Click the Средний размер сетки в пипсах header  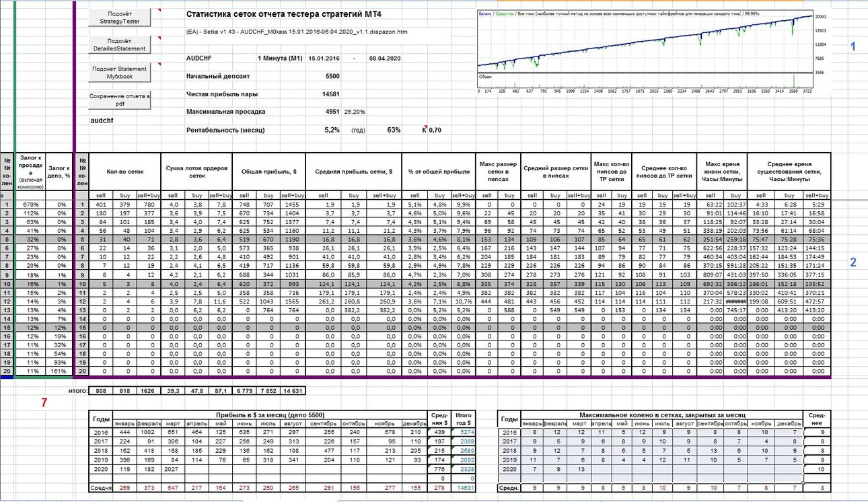pyautogui.click(x=555, y=172)
